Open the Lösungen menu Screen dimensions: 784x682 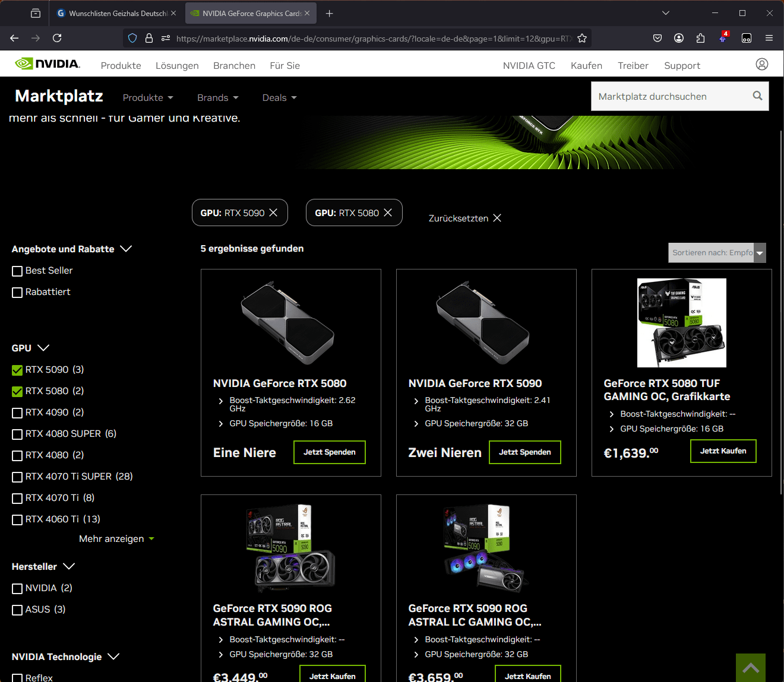point(177,65)
